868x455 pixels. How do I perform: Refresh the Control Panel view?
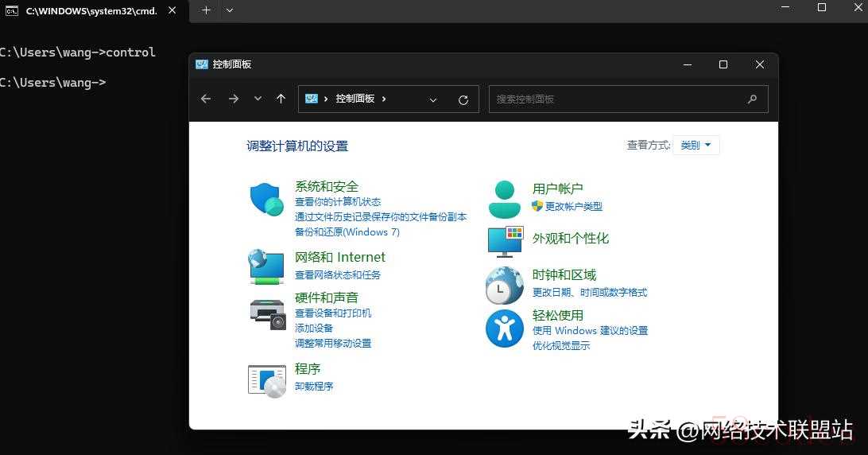(x=463, y=99)
